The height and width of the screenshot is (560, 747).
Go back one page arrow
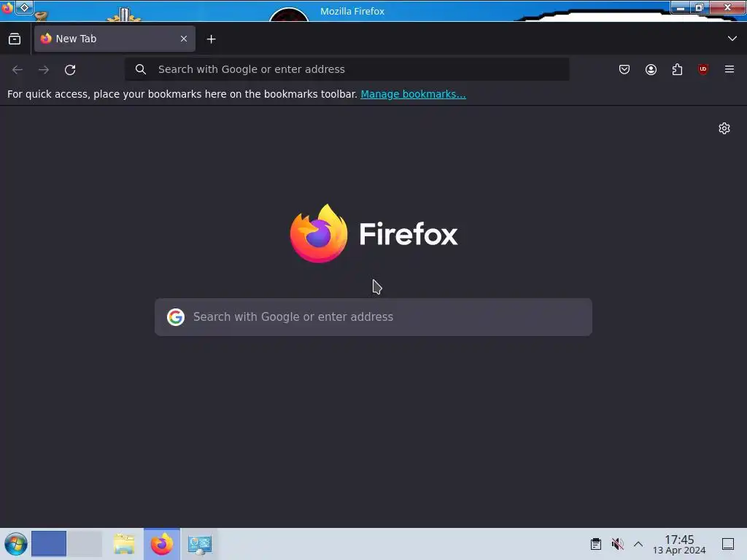coord(18,69)
